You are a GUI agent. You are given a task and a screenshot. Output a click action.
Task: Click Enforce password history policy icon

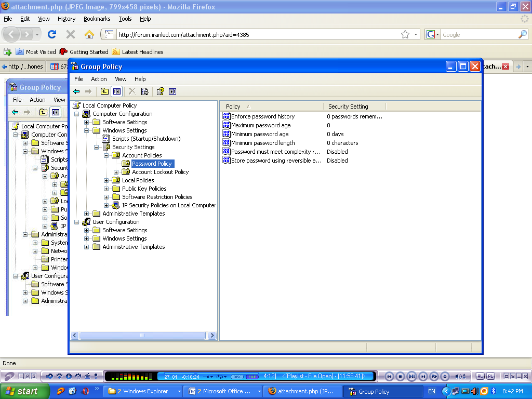tap(227, 116)
